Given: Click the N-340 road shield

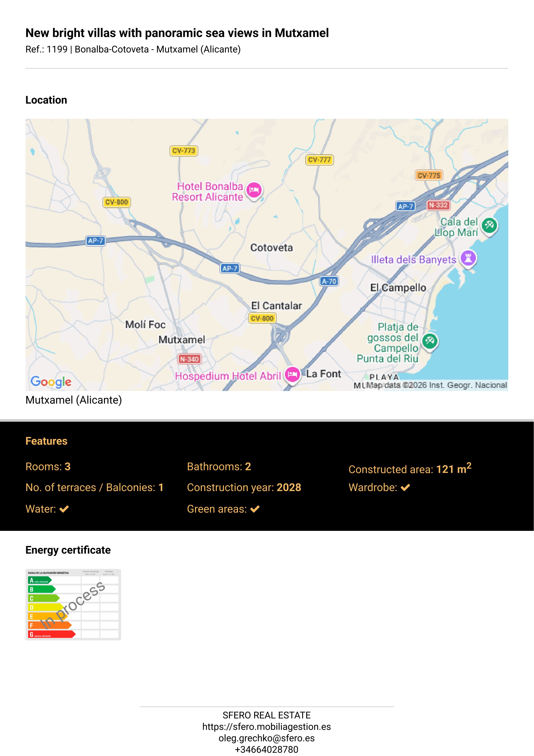Looking at the screenshot, I should click(x=189, y=359).
